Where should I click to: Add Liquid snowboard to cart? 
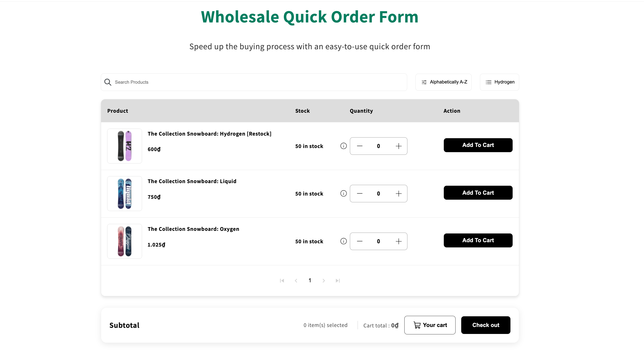coord(478,193)
